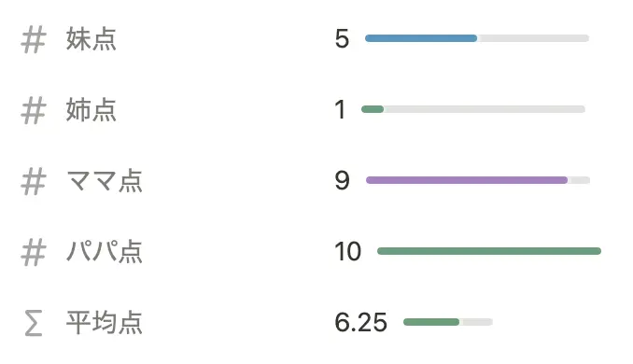Edit the ママ点 value 9
Viewport: 633px width, 364px height.
click(x=342, y=180)
